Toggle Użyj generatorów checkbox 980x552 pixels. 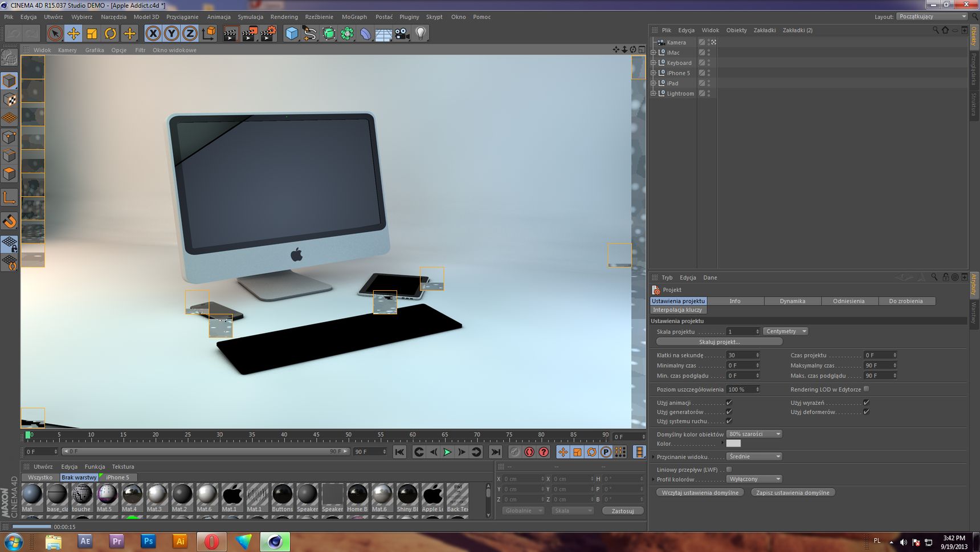click(729, 412)
